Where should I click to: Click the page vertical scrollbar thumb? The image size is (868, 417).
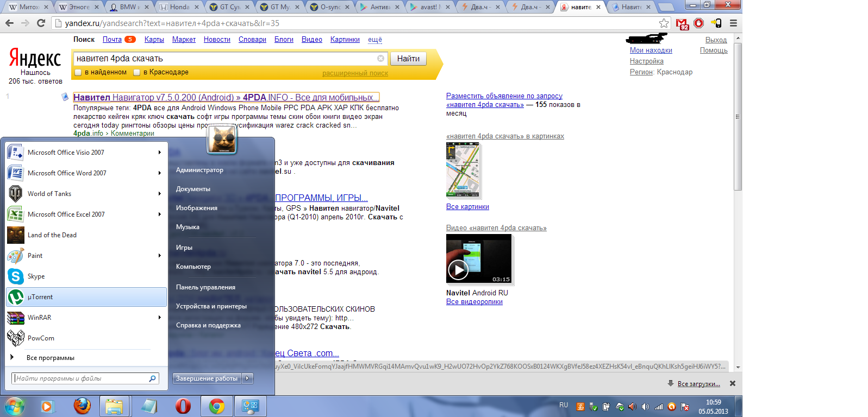tap(738, 117)
